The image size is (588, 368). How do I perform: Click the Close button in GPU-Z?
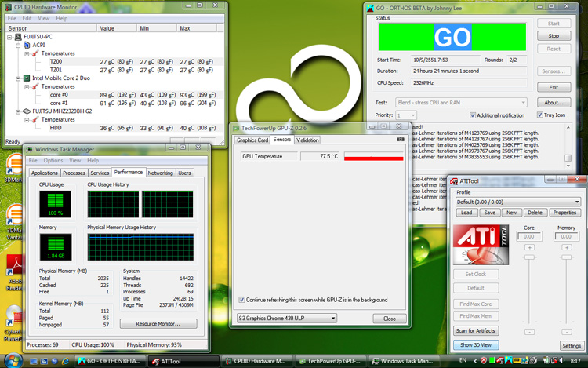(390, 319)
